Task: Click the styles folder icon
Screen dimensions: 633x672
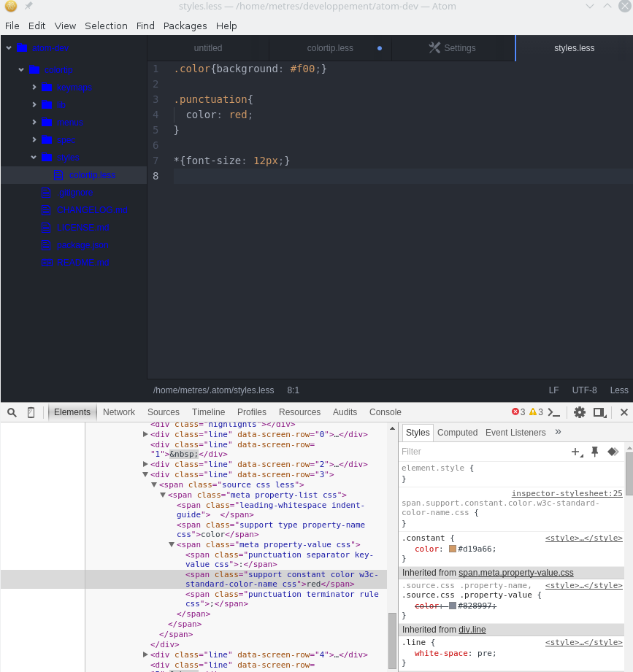Action: (x=47, y=158)
